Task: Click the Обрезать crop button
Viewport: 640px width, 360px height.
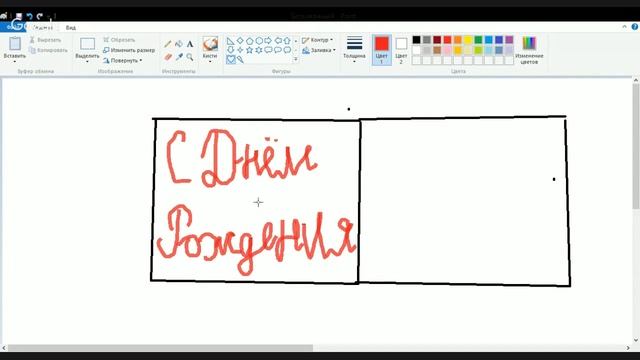Action: click(x=119, y=40)
